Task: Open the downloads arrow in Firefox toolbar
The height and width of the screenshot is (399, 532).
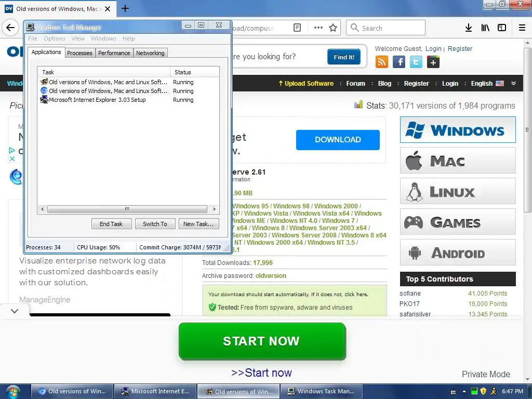Action: point(468,28)
